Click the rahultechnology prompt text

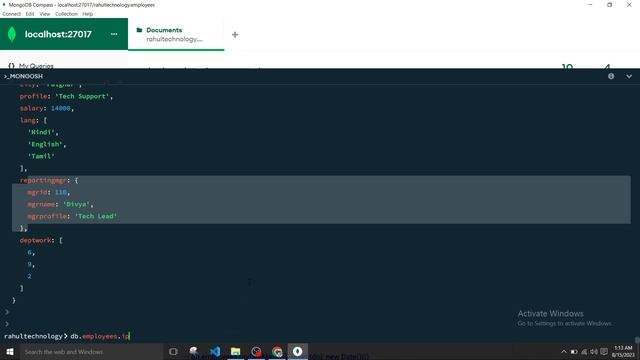click(x=33, y=336)
